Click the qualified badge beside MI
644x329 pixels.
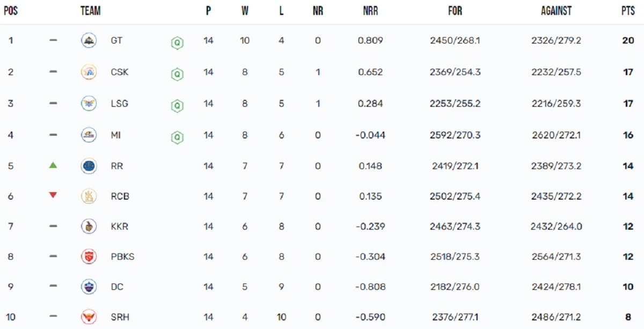pyautogui.click(x=177, y=137)
